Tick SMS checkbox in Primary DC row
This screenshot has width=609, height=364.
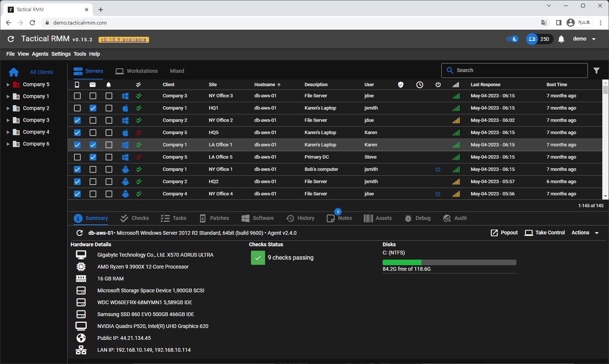[77, 157]
